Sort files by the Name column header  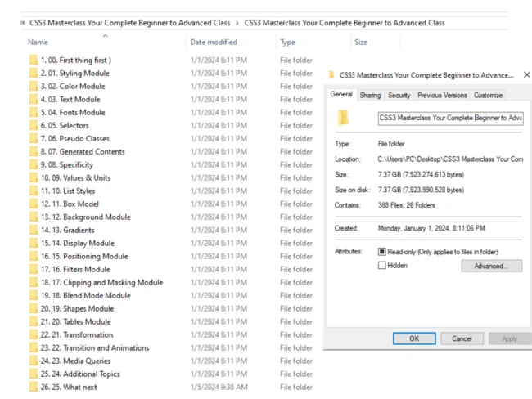coord(39,42)
